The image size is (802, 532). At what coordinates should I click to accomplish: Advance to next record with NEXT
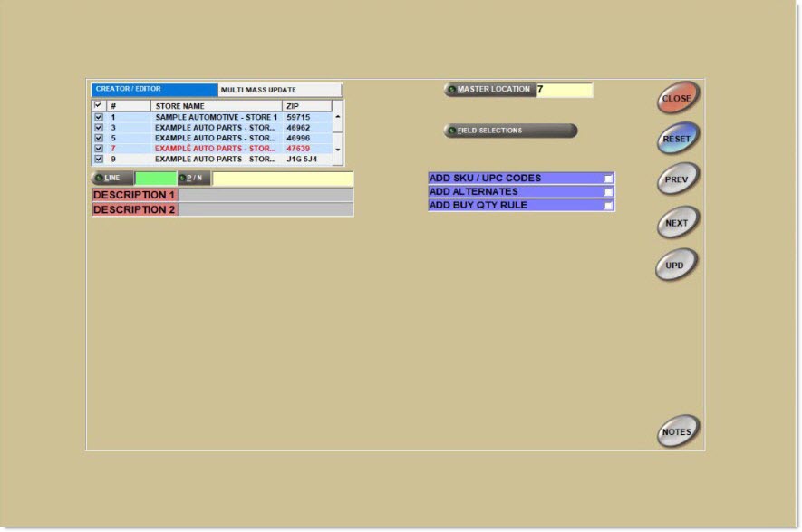coord(677,223)
